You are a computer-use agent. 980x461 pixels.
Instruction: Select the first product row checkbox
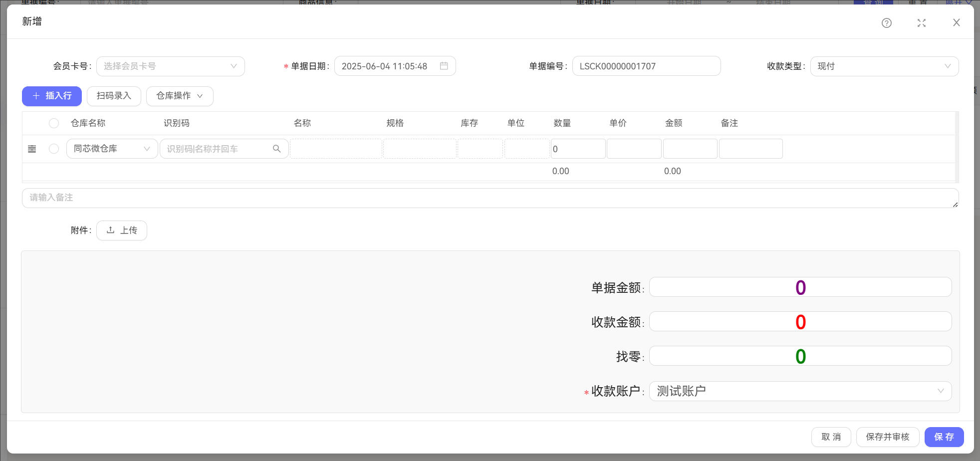click(x=54, y=148)
